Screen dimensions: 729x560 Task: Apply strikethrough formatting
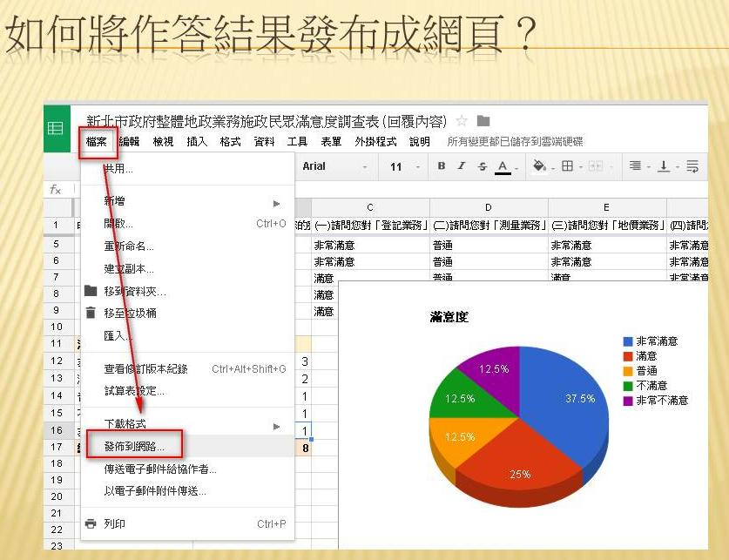click(483, 165)
